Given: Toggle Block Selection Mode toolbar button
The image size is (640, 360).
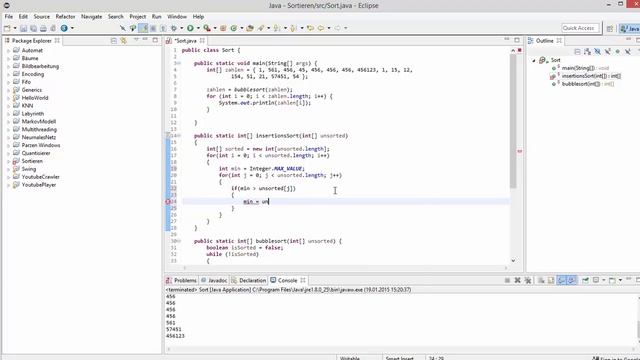Looking at the screenshot, I should coord(153,28).
